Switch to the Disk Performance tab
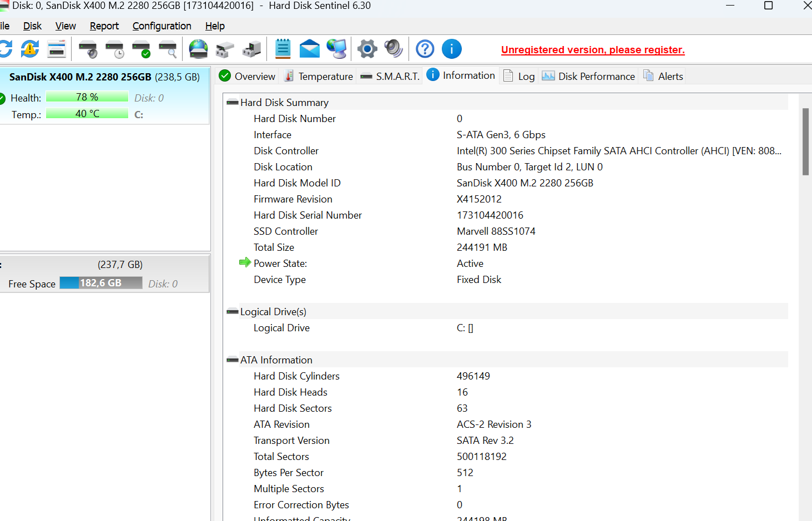The height and width of the screenshot is (521, 812). tap(589, 76)
